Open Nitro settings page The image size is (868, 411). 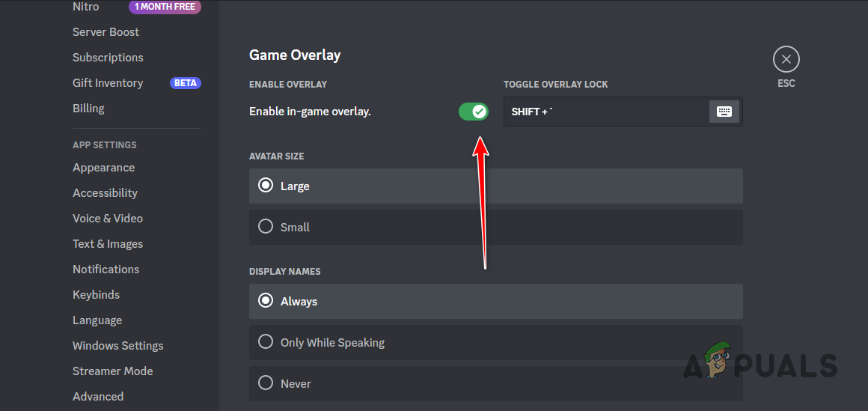pyautogui.click(x=85, y=7)
